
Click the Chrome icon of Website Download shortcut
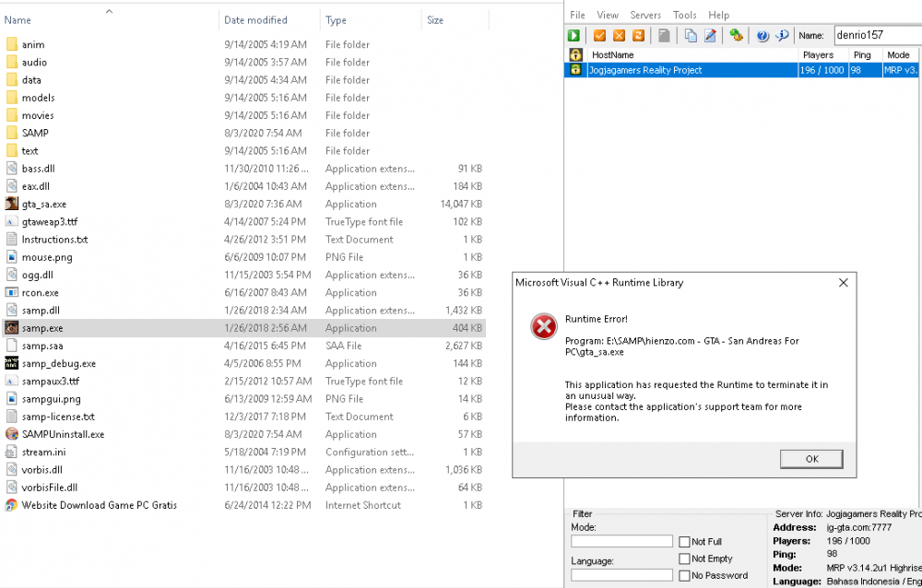[12, 505]
